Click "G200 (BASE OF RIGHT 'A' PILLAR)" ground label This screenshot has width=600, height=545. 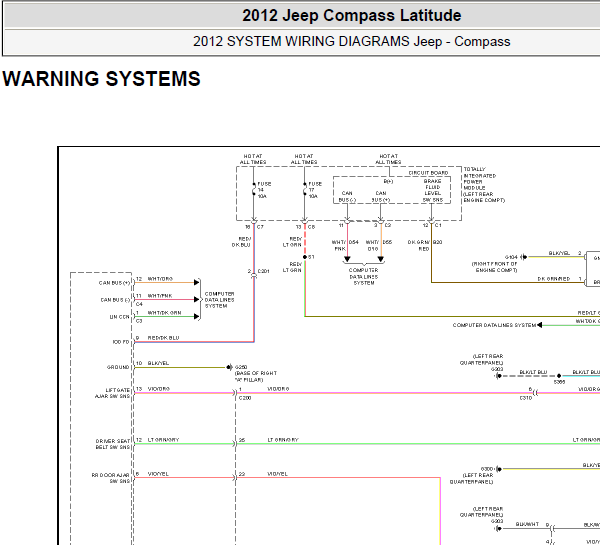click(256, 373)
